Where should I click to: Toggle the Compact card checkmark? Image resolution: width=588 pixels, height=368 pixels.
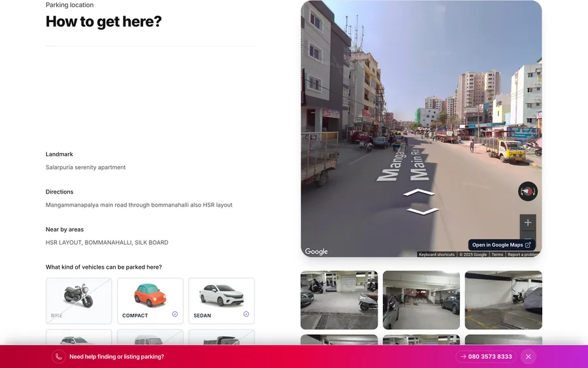(x=174, y=314)
